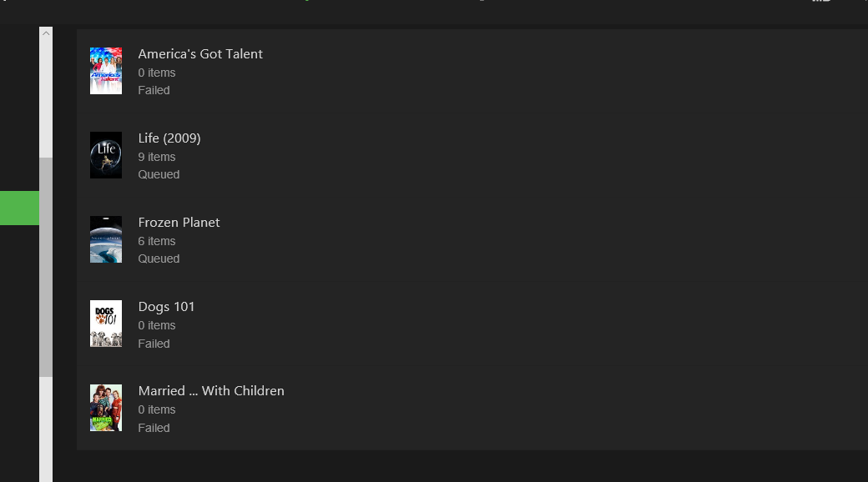Click the America's Got Talent poster thumbnail

(x=106, y=71)
